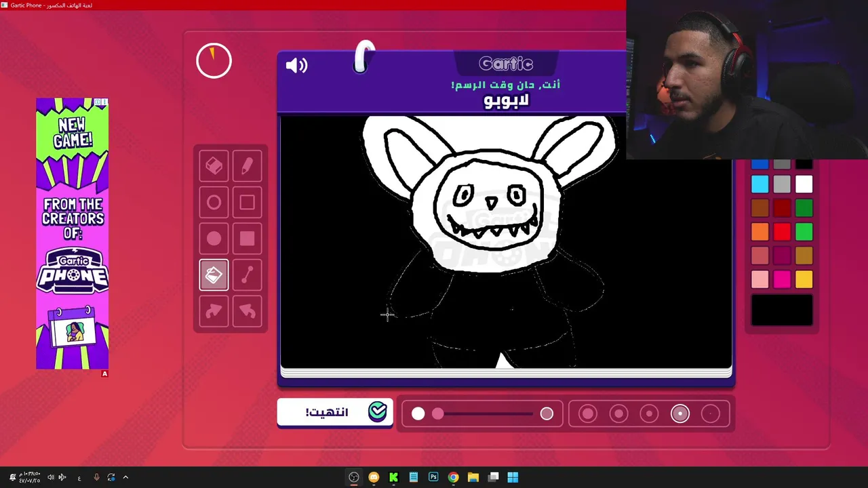
Task: Pick the light gray color swatch
Action: [782, 184]
